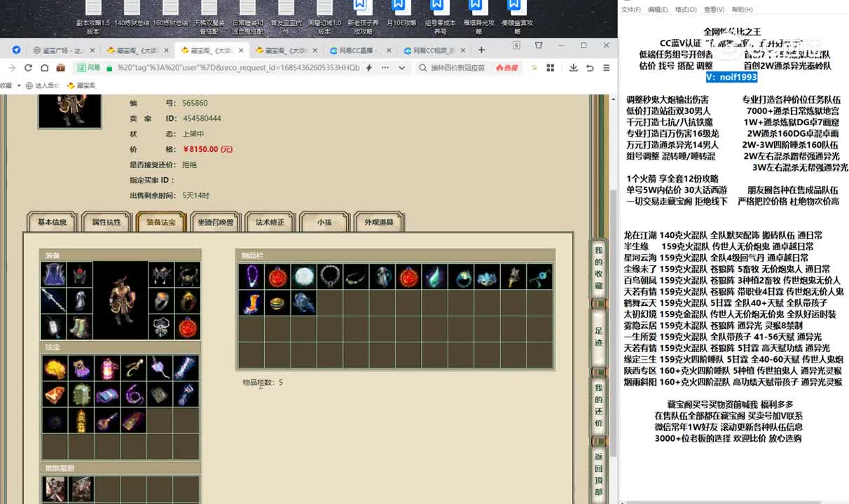Select the blue boot in inventory second row
Viewport: 849px width, 504px height.
(x=251, y=302)
